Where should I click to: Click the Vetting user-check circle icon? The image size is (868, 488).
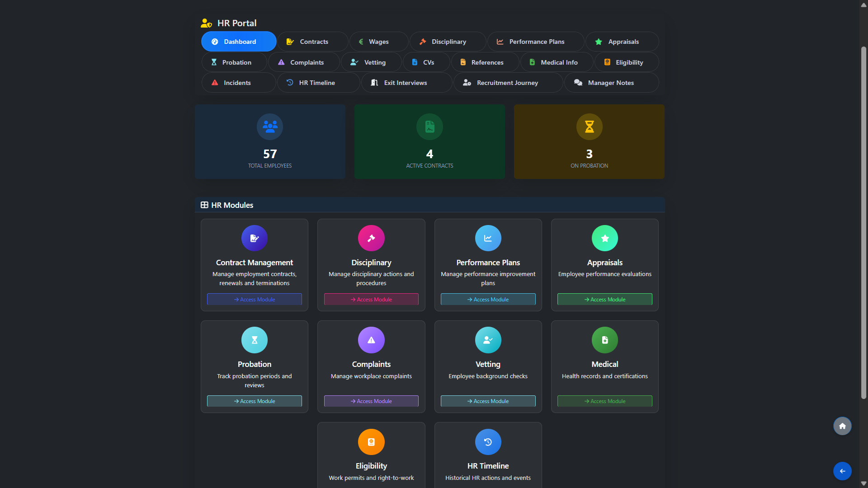point(488,340)
